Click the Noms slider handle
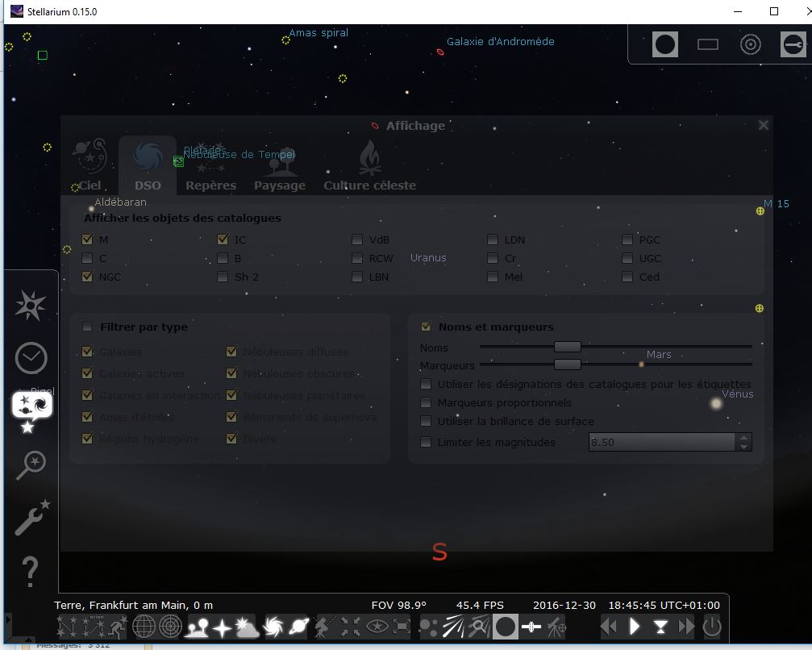812x650 pixels. click(x=568, y=347)
